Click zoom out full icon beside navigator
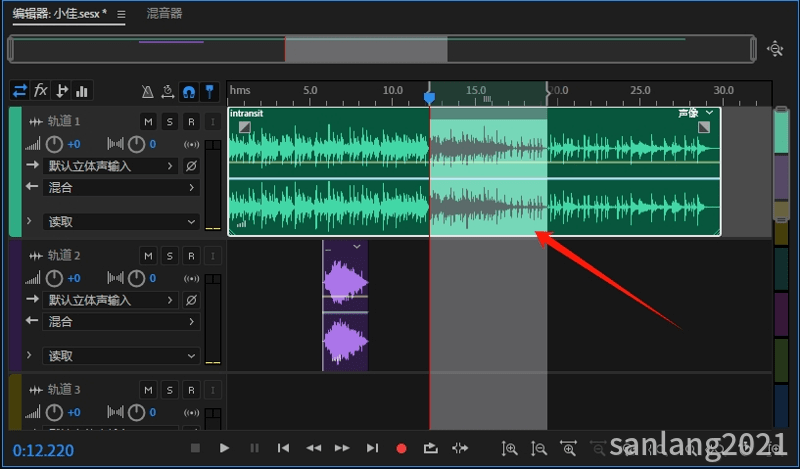Image resolution: width=800 pixels, height=469 pixels. point(775,49)
